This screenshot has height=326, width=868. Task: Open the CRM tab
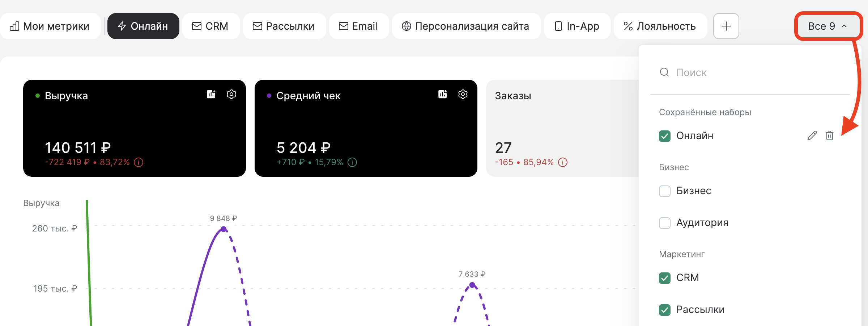pyautogui.click(x=211, y=26)
